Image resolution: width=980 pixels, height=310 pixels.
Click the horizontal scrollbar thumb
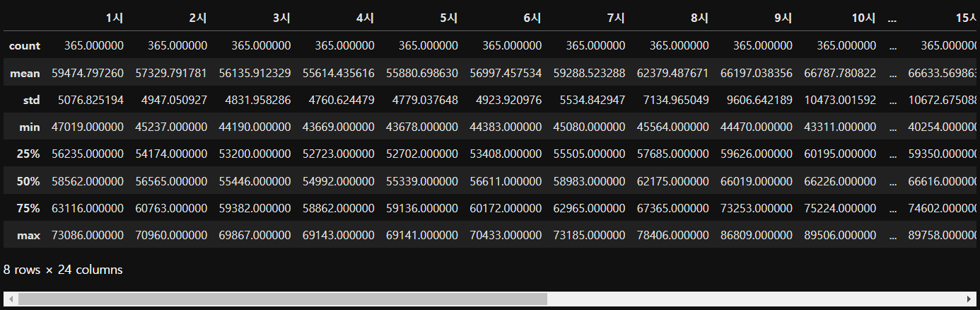(x=282, y=300)
